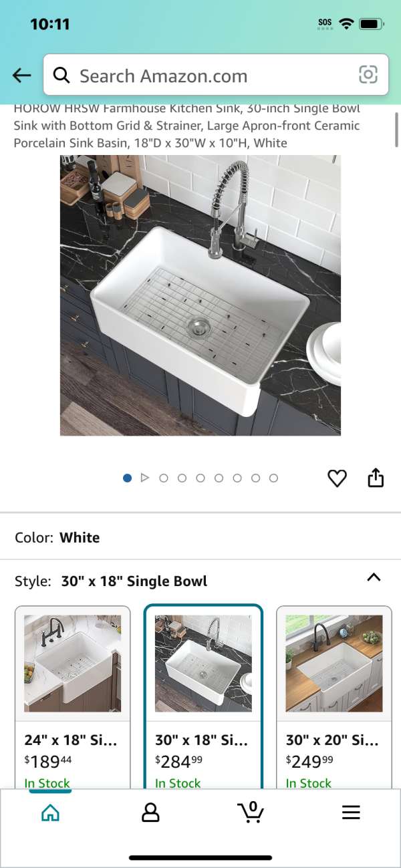Open the Color: White selector row

pyautogui.click(x=200, y=537)
